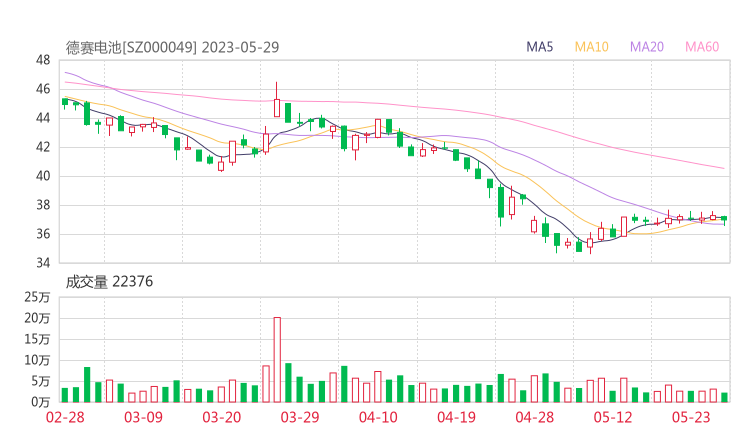Click the MA60 legend label

[x=702, y=47]
